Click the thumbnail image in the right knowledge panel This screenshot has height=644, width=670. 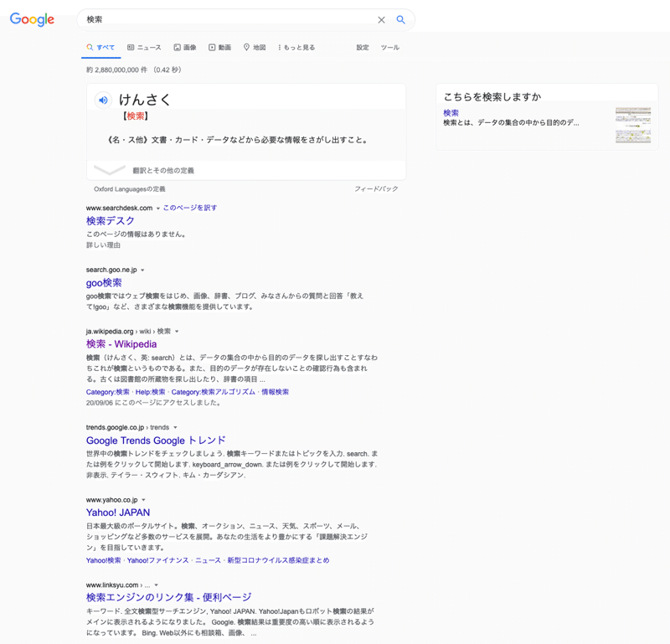633,123
